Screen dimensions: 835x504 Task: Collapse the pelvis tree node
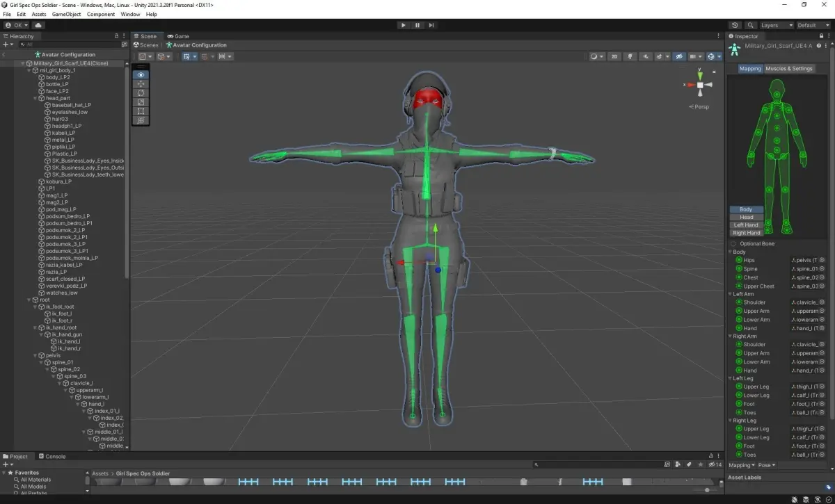tap(35, 355)
